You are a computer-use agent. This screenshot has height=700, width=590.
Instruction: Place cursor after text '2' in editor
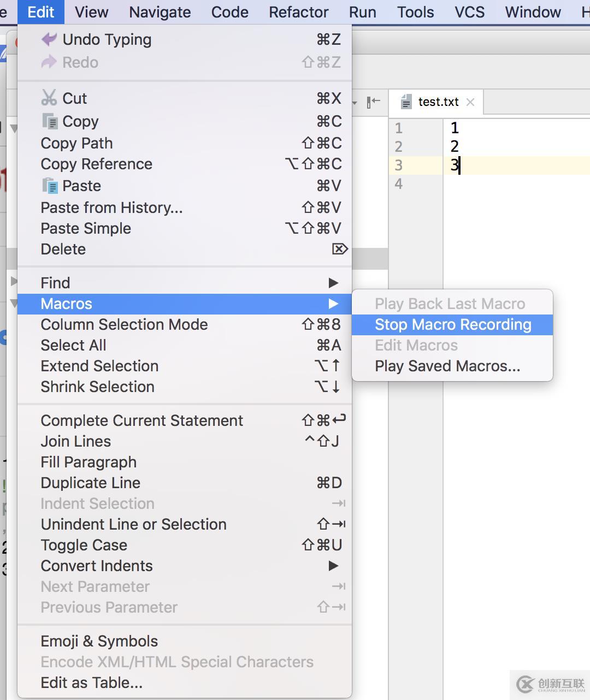(x=460, y=146)
